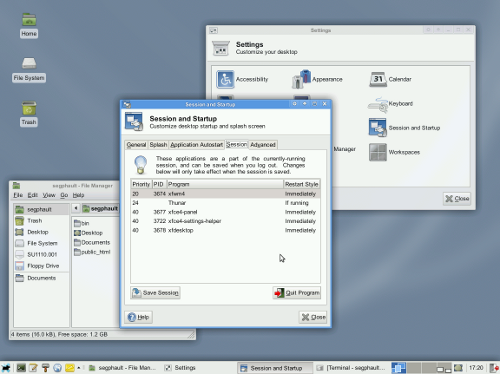Sort by the Program column header
Viewport: 500px width, 374px height.
point(225,184)
